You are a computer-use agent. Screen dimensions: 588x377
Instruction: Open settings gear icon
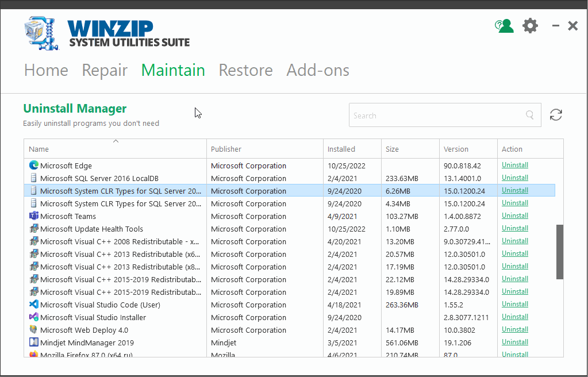[x=530, y=26]
